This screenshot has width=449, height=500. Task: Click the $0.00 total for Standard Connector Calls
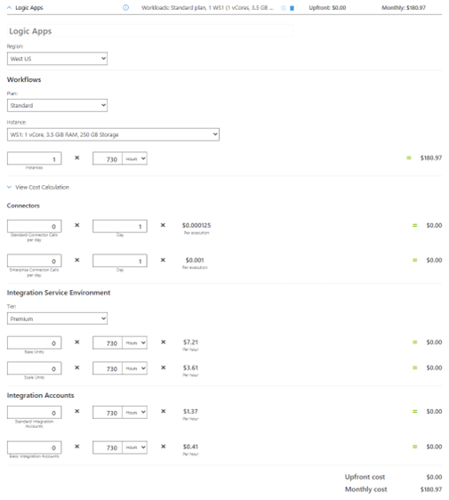click(x=434, y=225)
